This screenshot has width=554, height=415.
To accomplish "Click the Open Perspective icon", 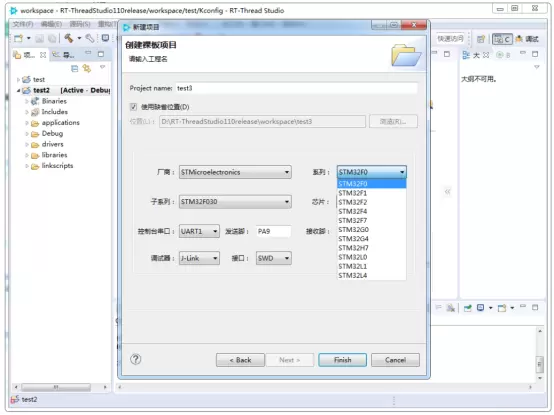I will pyautogui.click(x=481, y=39).
